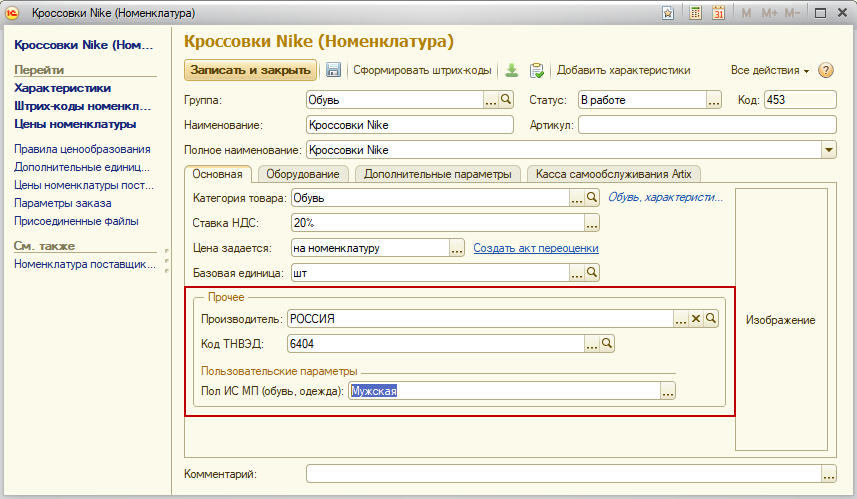The image size is (857, 499).
Task: Open Цены номенклатуры поставщиков in the sidebar
Action: 84,185
